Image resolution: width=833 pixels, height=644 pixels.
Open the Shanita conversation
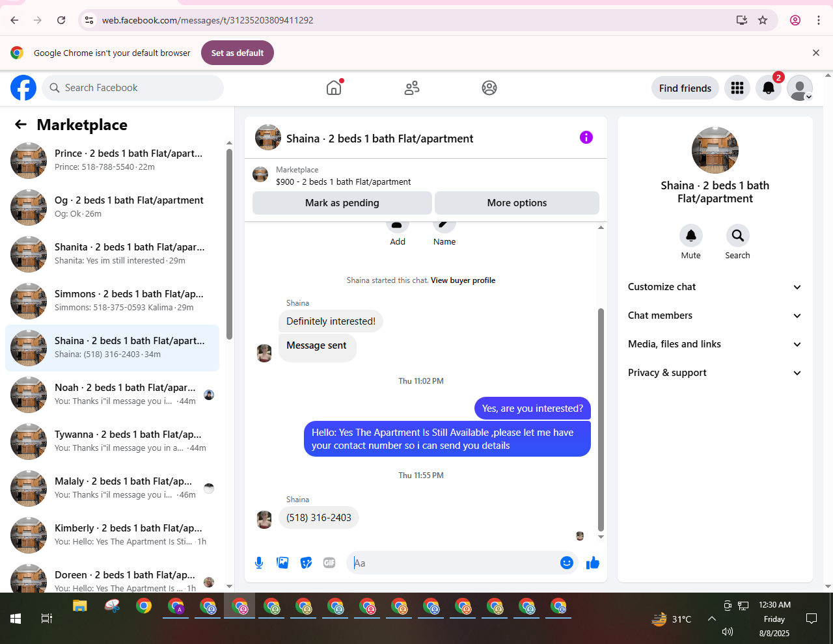pos(112,254)
